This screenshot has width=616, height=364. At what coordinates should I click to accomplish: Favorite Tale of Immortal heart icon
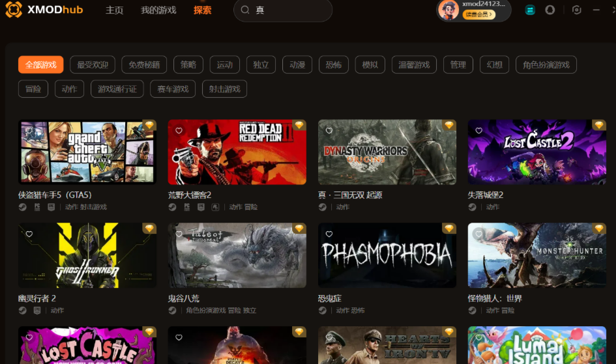[x=179, y=234]
